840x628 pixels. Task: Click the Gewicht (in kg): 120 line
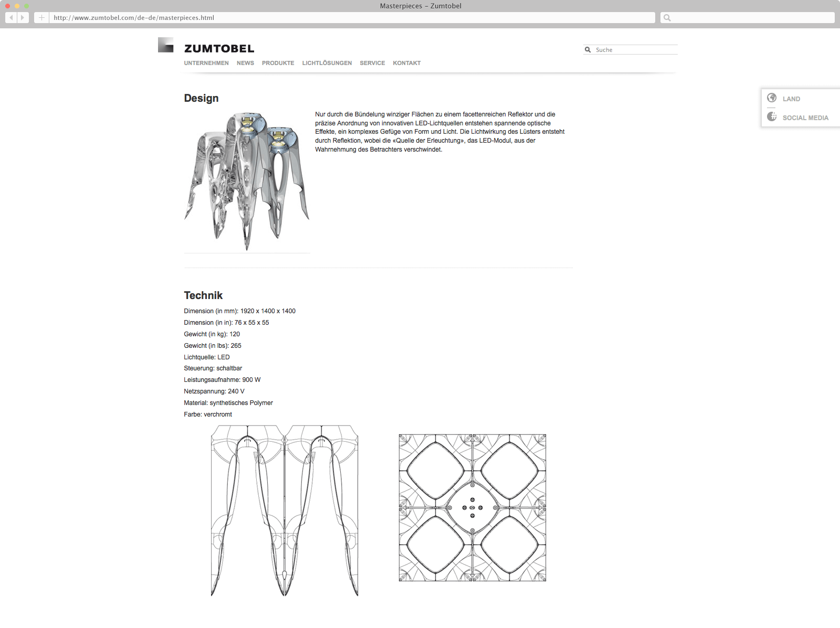(212, 334)
